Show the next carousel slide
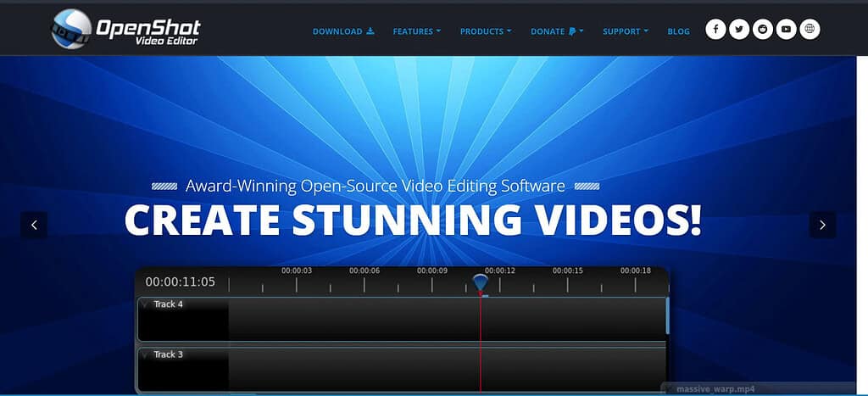Image resolution: width=868 pixels, height=396 pixels. point(822,225)
